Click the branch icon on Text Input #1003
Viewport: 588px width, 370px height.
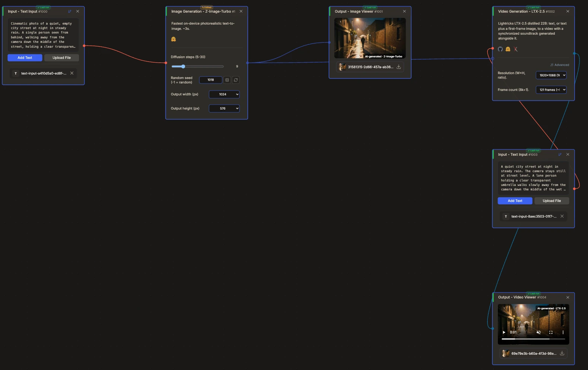[560, 155]
